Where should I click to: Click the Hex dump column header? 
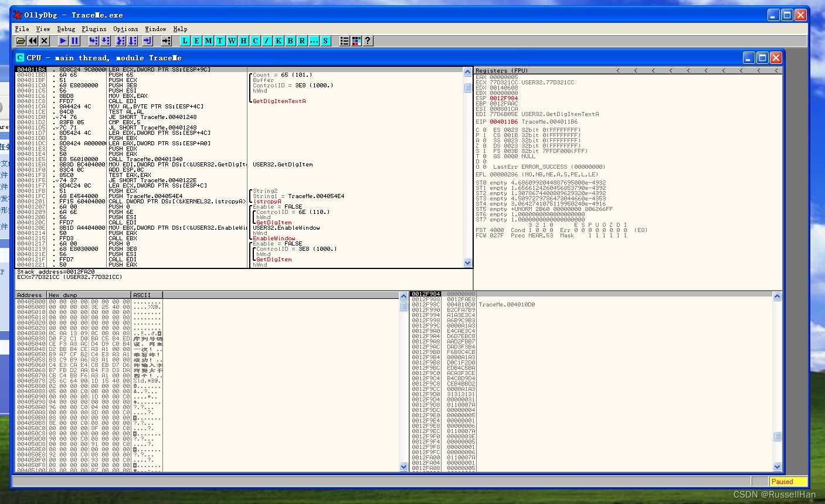coord(89,295)
